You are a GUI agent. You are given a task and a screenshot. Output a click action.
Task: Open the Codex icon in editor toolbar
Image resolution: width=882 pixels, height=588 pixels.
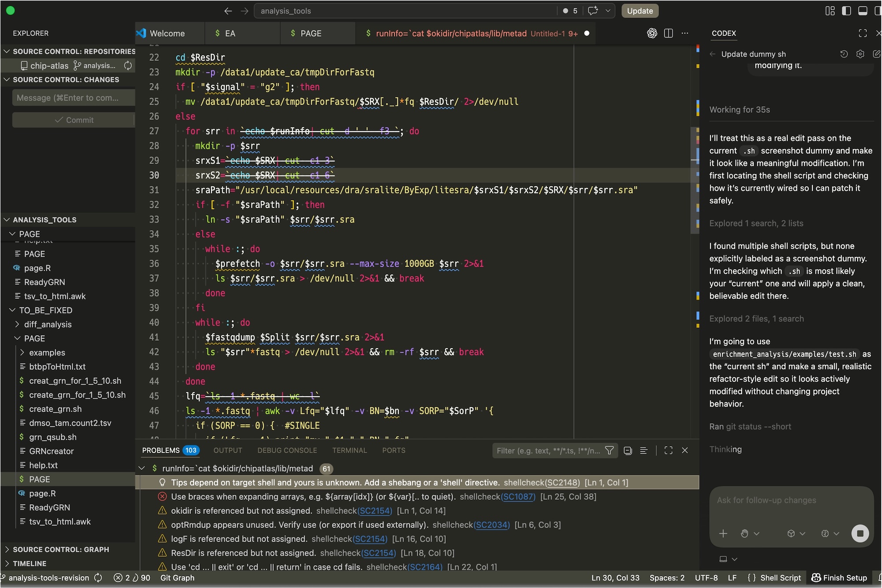tap(652, 33)
